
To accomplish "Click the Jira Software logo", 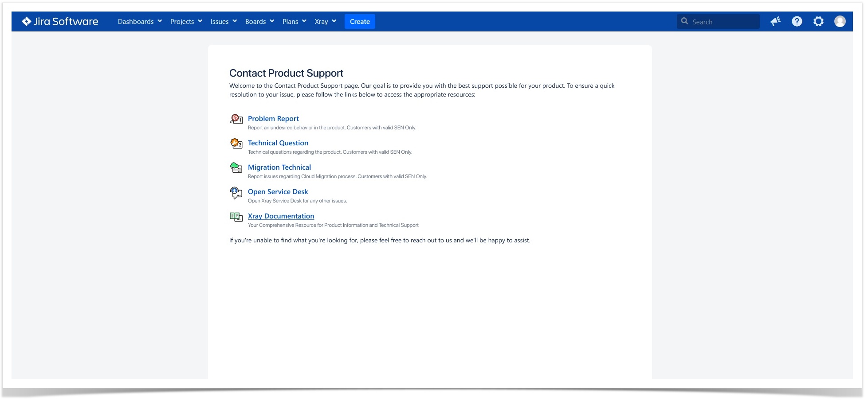I will click(x=60, y=21).
